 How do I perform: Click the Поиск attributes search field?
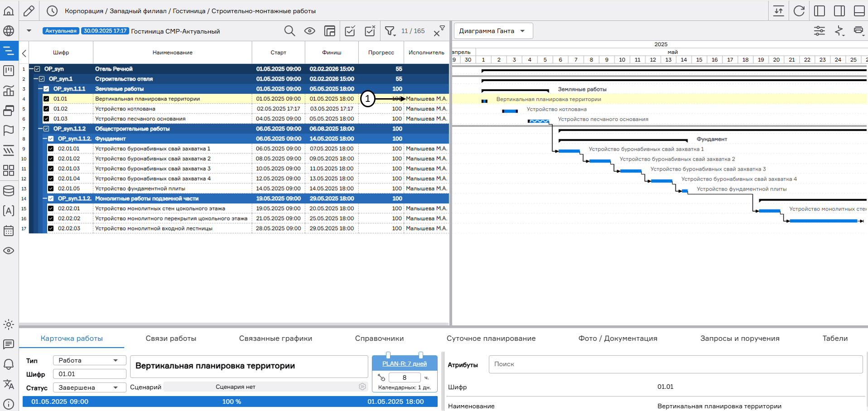pyautogui.click(x=675, y=364)
